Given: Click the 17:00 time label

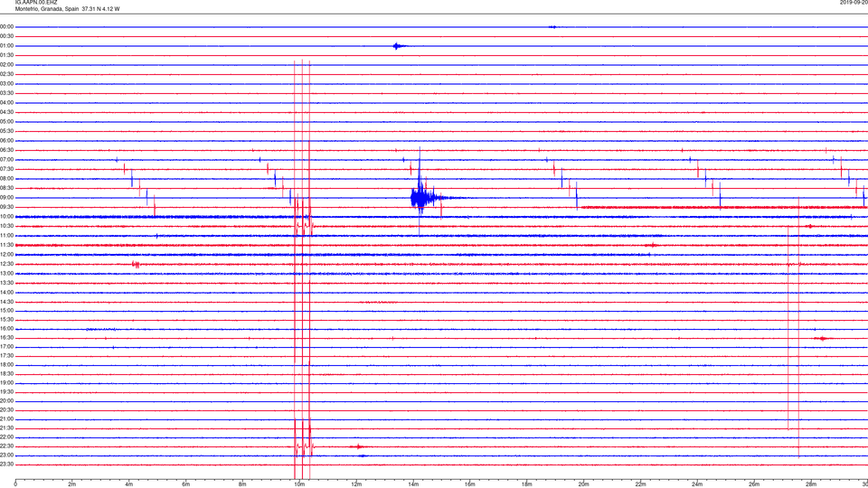Looking at the screenshot, I should point(7,347).
